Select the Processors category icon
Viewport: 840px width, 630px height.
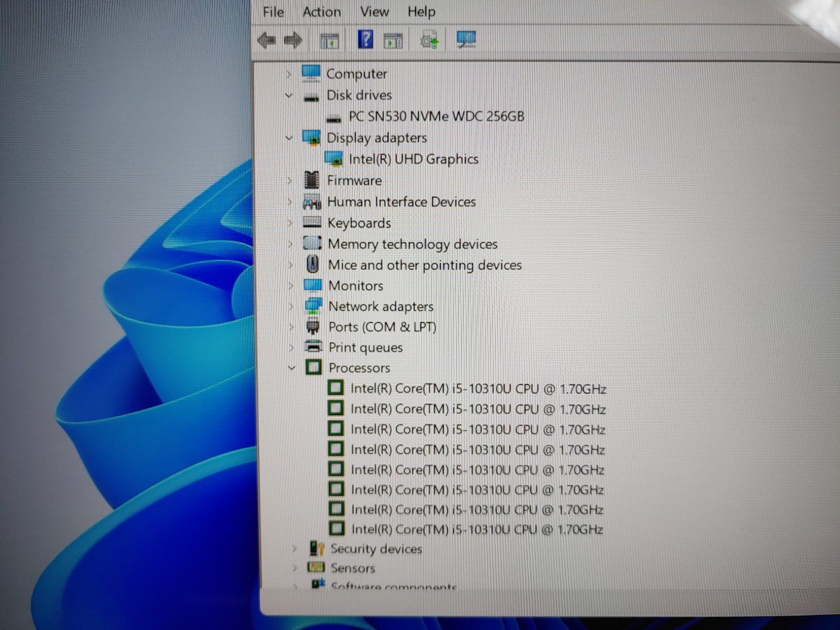point(314,367)
